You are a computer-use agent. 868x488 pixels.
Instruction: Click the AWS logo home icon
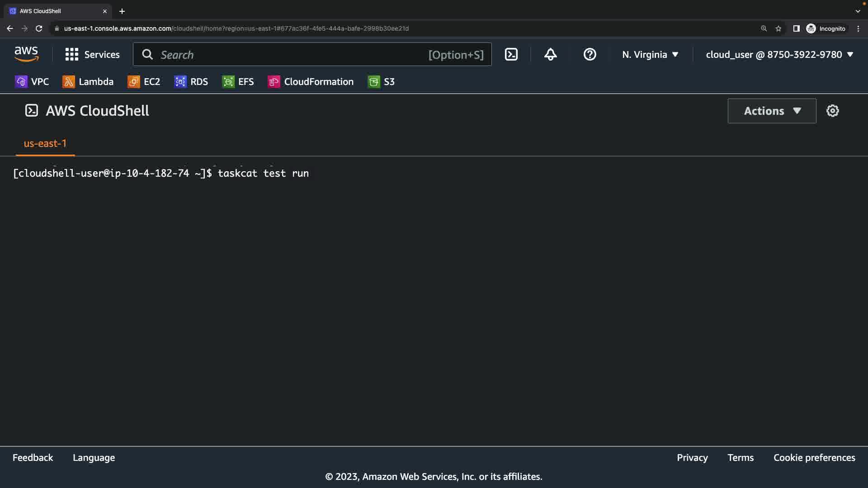point(26,54)
